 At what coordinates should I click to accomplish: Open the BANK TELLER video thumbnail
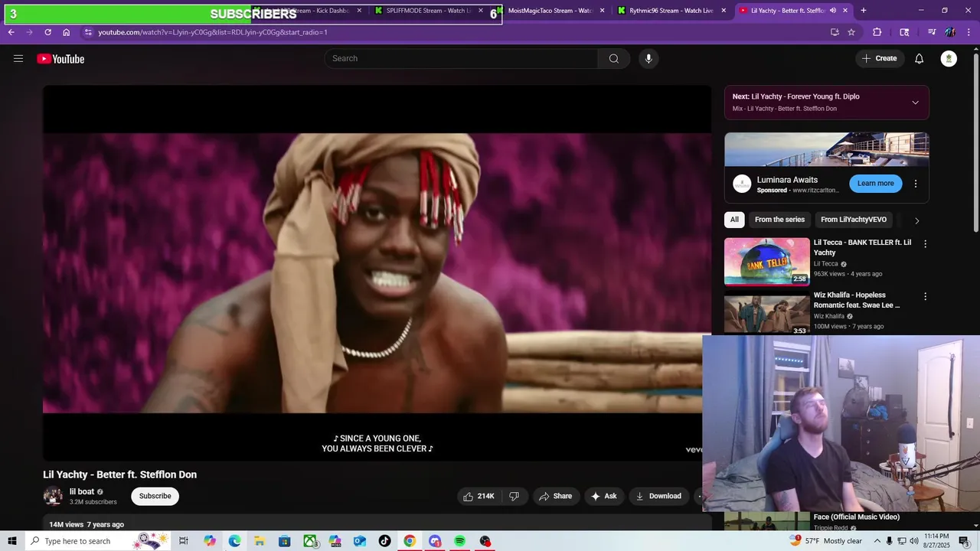coord(767,262)
